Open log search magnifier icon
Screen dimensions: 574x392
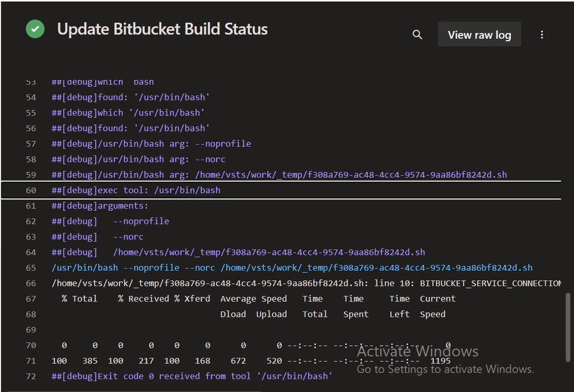pos(417,34)
